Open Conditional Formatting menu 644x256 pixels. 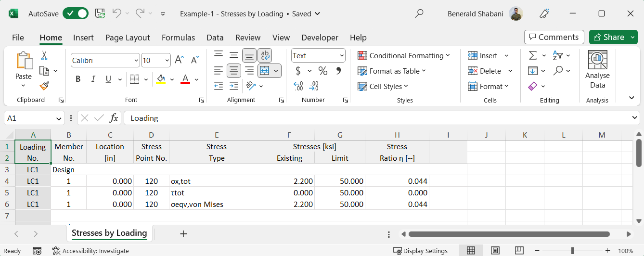point(404,56)
